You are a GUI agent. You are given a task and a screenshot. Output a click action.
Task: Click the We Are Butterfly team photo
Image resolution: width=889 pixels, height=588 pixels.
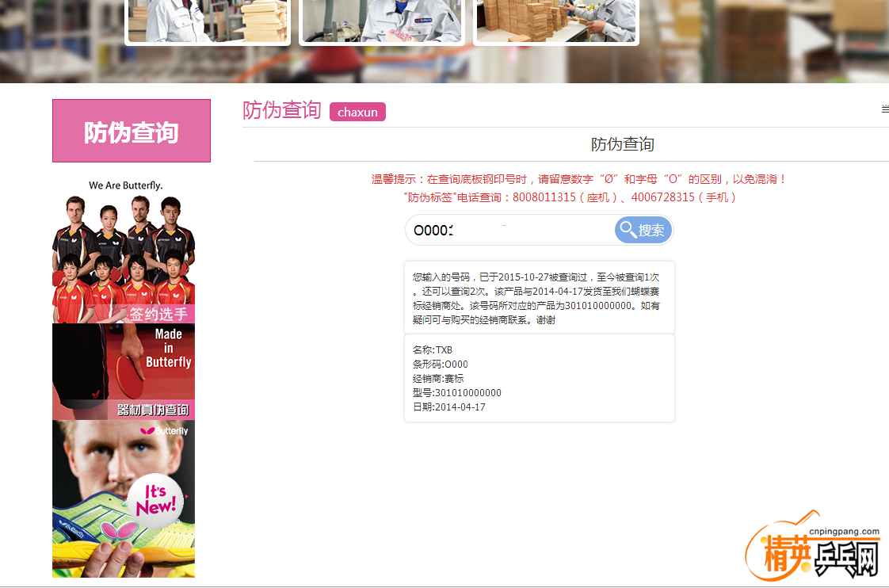(124, 246)
